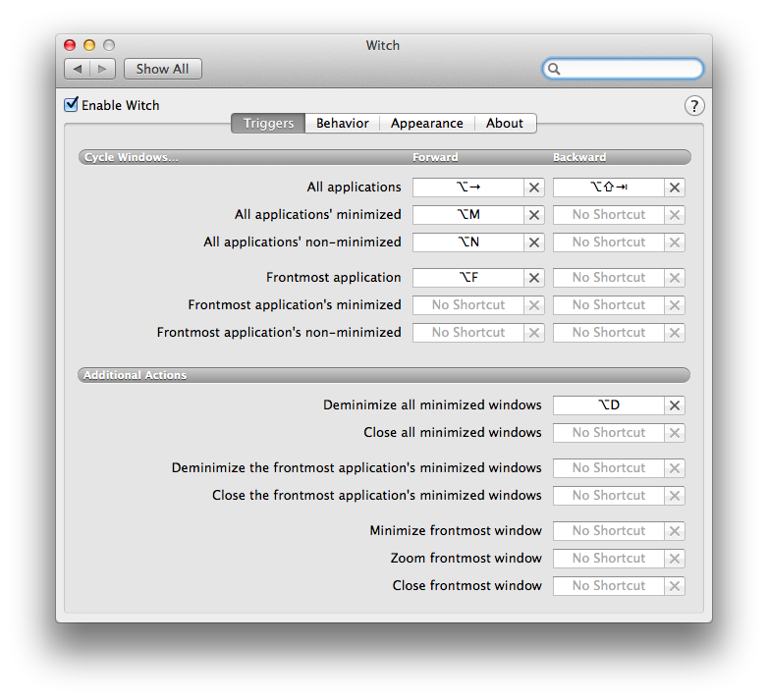Viewport: 768px width, 700px height.
Task: Clear the Minimize frontmost window shortcut
Action: tap(675, 530)
